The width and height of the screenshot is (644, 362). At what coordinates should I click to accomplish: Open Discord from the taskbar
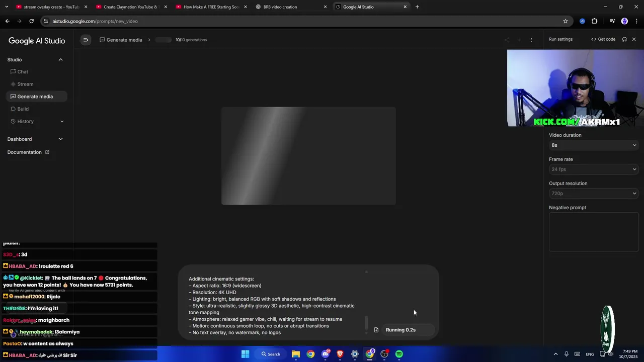click(325, 354)
